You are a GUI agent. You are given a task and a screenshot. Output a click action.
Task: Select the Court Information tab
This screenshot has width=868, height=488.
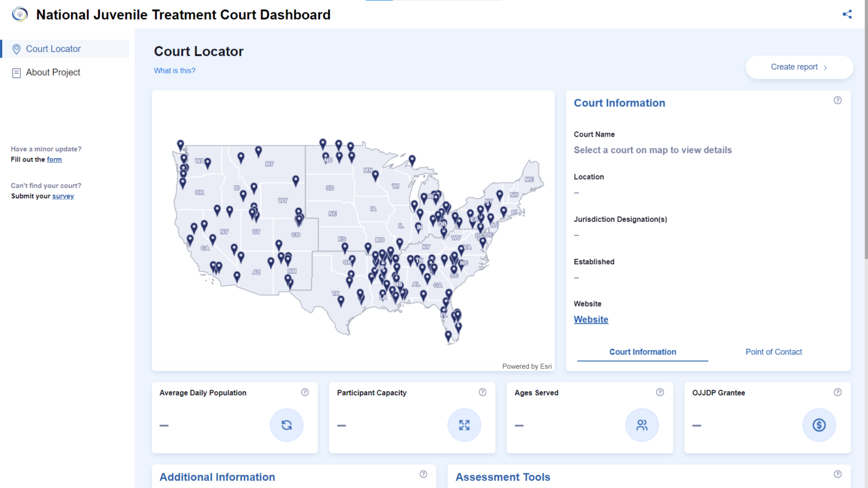click(643, 352)
